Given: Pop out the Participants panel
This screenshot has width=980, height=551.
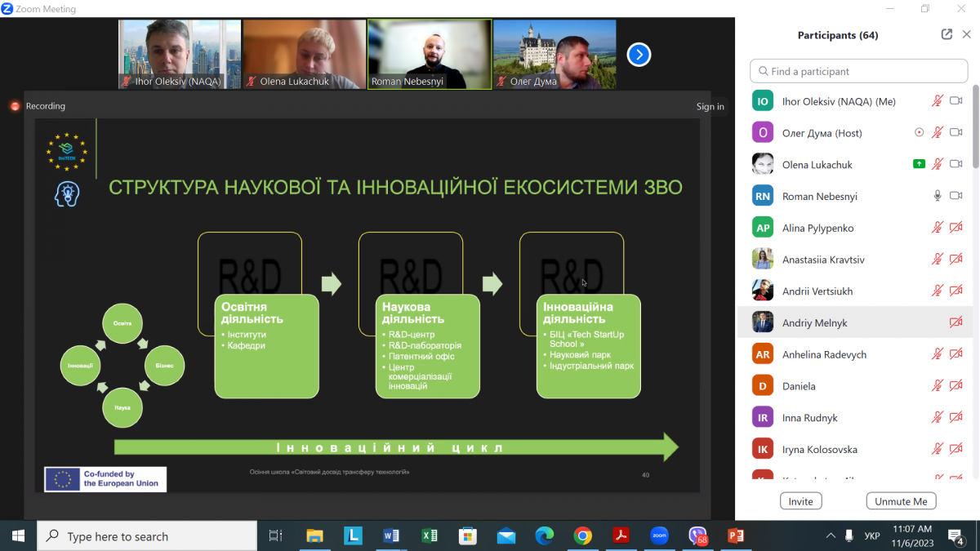Looking at the screenshot, I should coord(947,34).
